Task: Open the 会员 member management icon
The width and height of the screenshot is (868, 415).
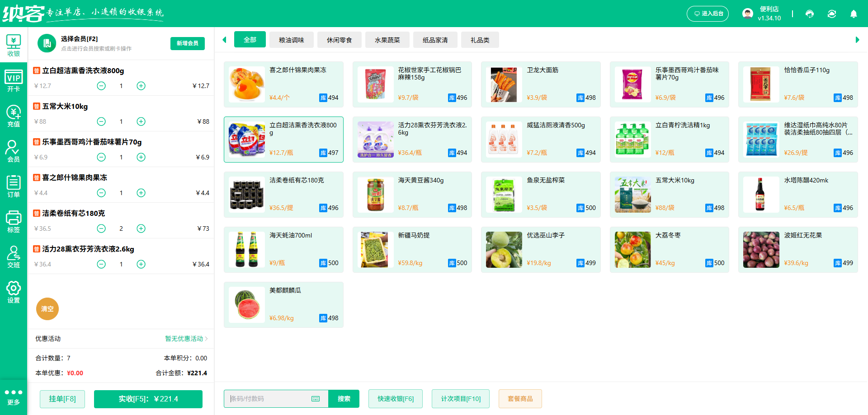Action: 14,151
